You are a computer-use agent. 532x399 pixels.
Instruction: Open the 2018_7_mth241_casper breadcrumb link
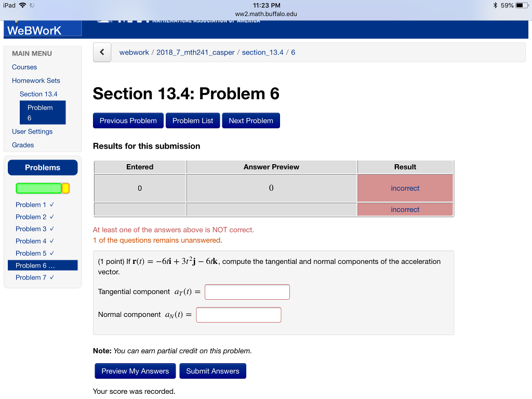tap(195, 52)
